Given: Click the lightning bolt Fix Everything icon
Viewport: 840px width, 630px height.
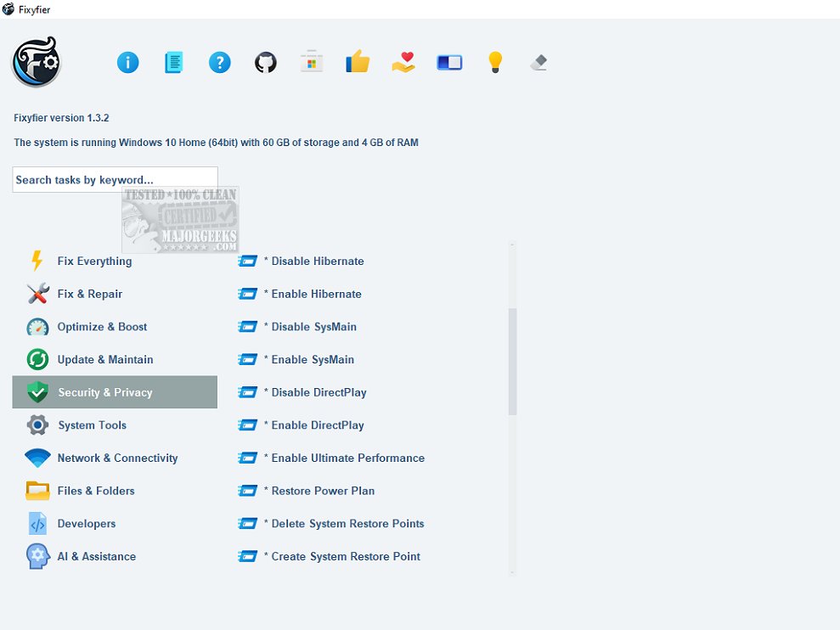Looking at the screenshot, I should (x=37, y=261).
